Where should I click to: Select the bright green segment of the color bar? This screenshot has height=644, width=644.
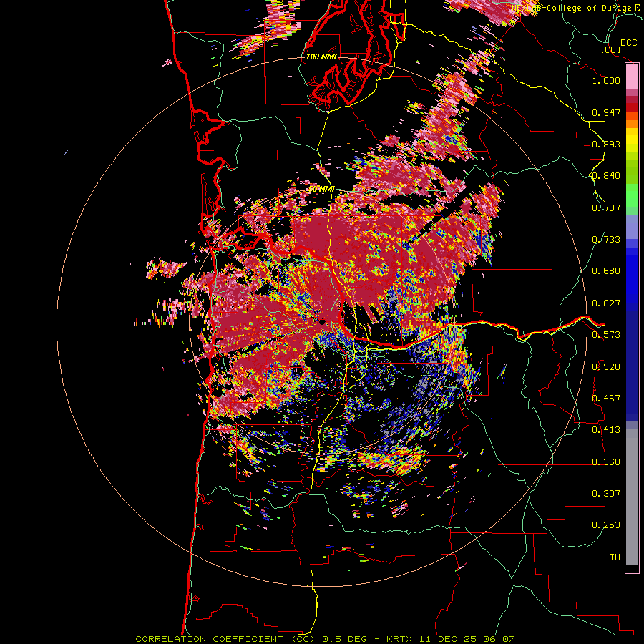(632, 195)
